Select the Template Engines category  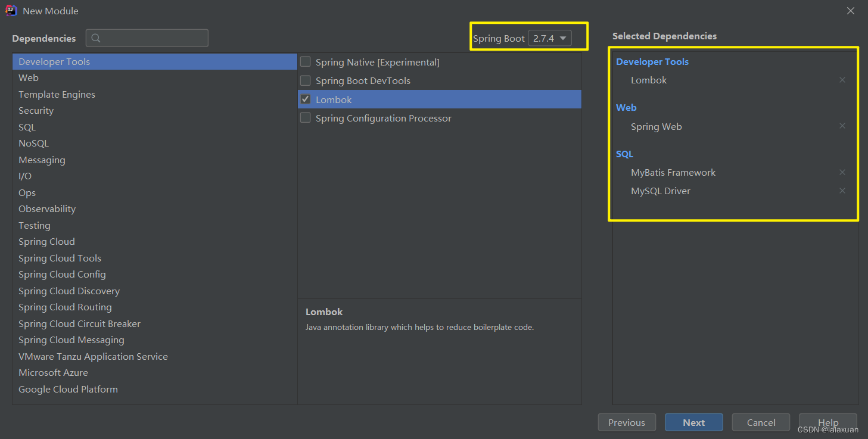click(x=155, y=94)
